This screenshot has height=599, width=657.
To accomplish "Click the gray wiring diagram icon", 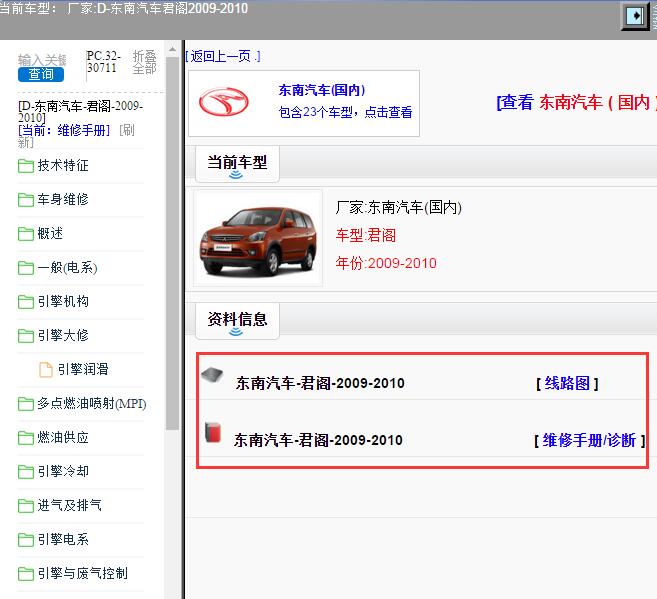I will click(212, 375).
